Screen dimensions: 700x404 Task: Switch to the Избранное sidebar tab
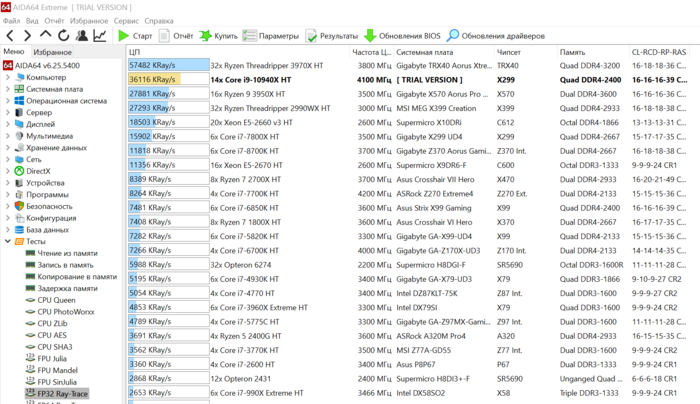click(52, 52)
